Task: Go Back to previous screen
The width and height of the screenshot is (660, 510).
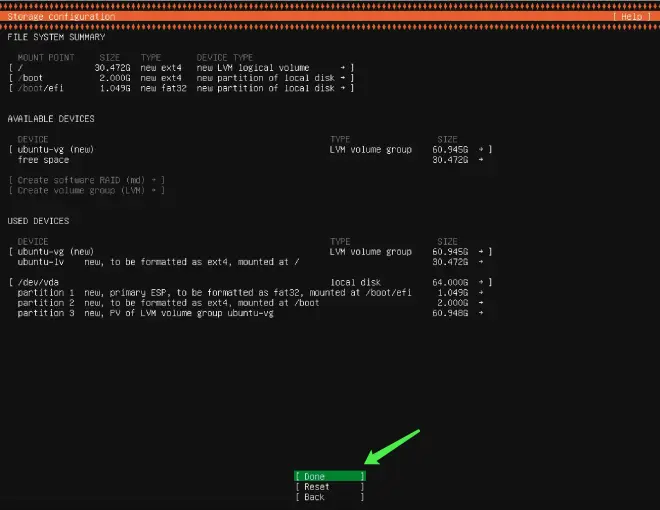Action: 330,497
